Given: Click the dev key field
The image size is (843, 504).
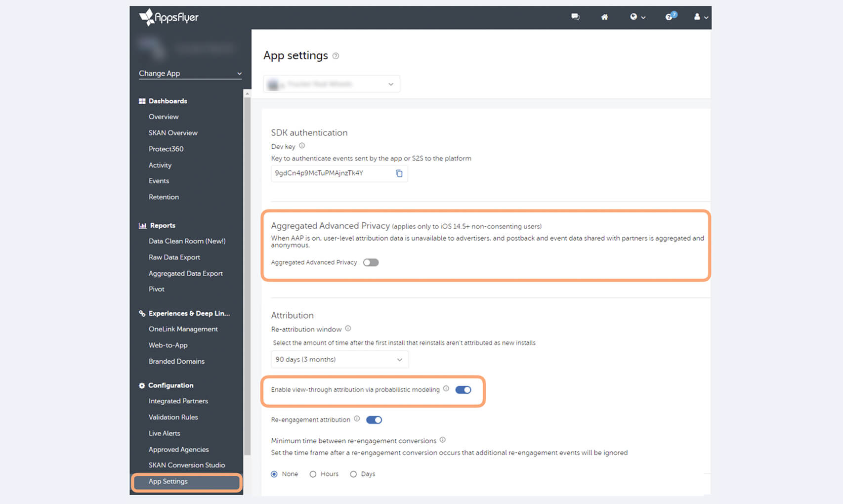Looking at the screenshot, I should point(339,173).
